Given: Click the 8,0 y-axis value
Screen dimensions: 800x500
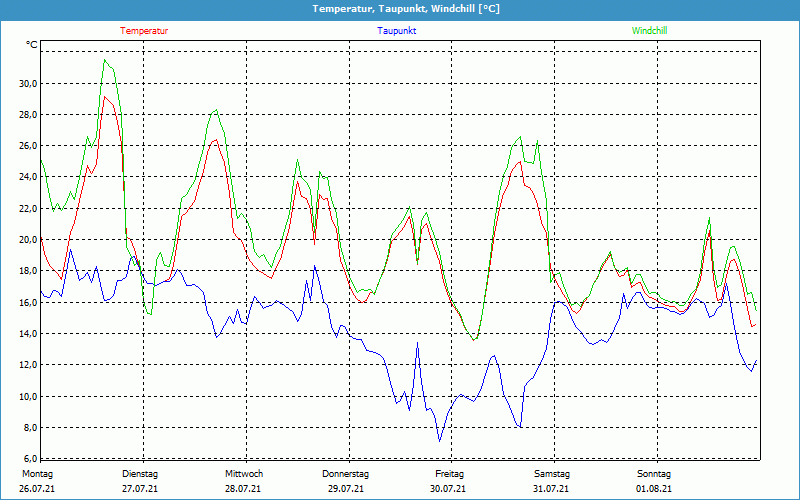Looking at the screenshot, I should [x=30, y=428].
